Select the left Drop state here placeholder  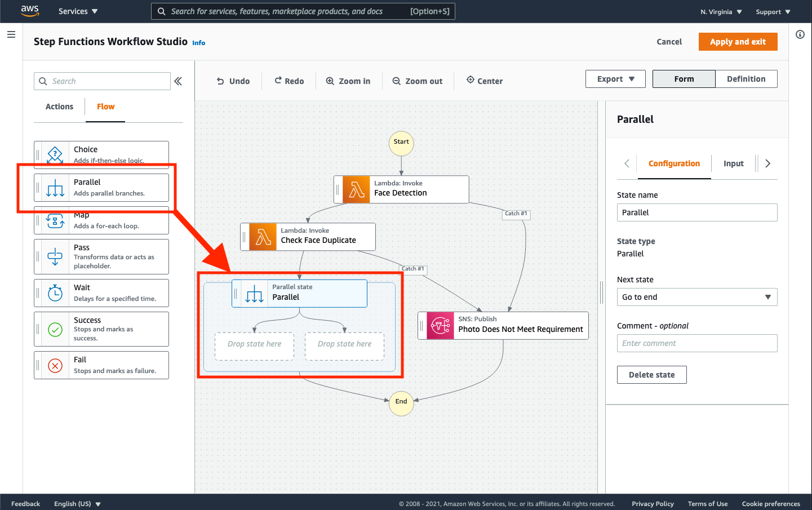tap(255, 346)
